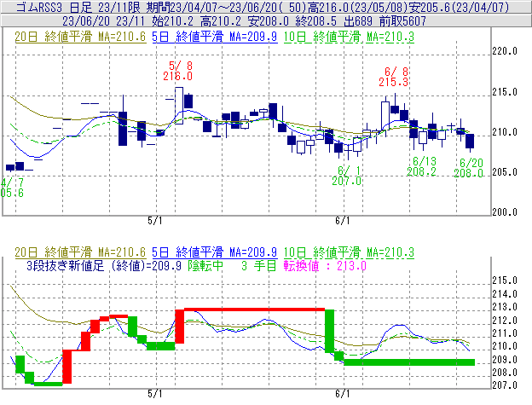Click the 213.0 label on lower chart axis
The image size is (532, 405).
tap(505, 307)
